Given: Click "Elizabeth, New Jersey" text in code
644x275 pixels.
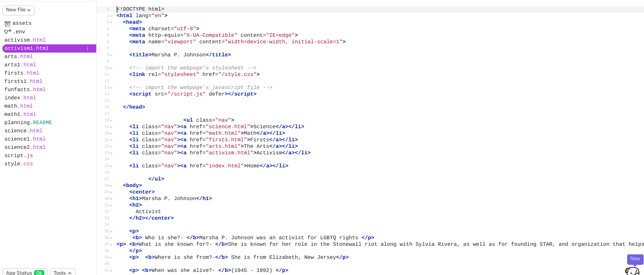Looking at the screenshot, I should [302, 257].
